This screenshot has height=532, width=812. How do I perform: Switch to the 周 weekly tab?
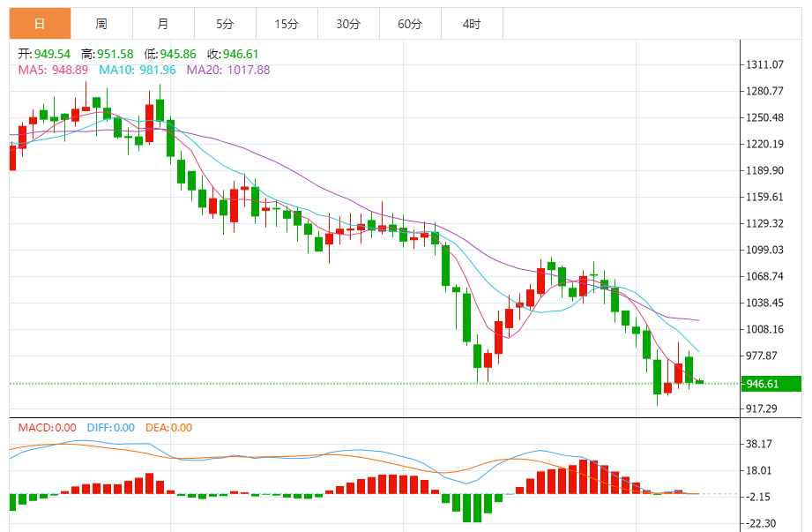[101, 23]
